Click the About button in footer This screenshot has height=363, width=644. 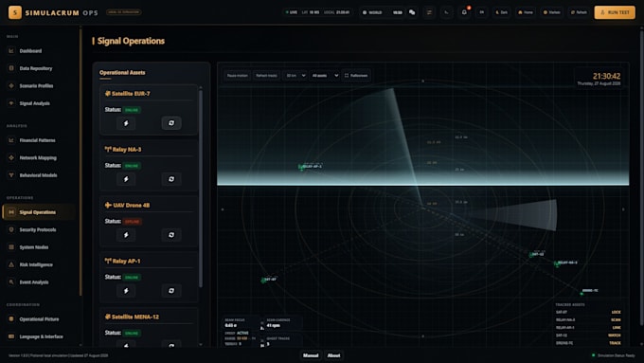coord(334,355)
